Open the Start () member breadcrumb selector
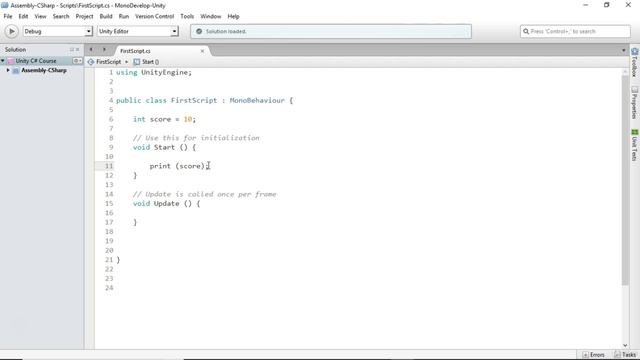The height and width of the screenshot is (360, 640). (146, 62)
